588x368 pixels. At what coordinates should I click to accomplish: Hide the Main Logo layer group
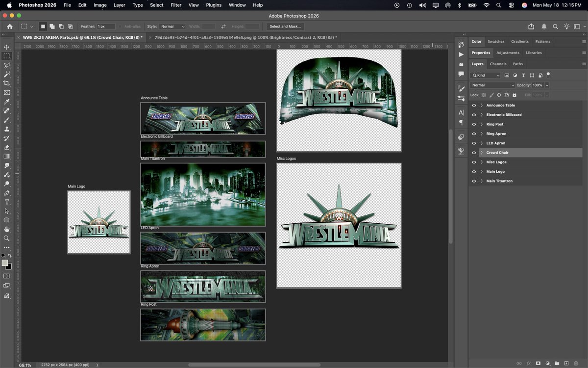click(474, 172)
